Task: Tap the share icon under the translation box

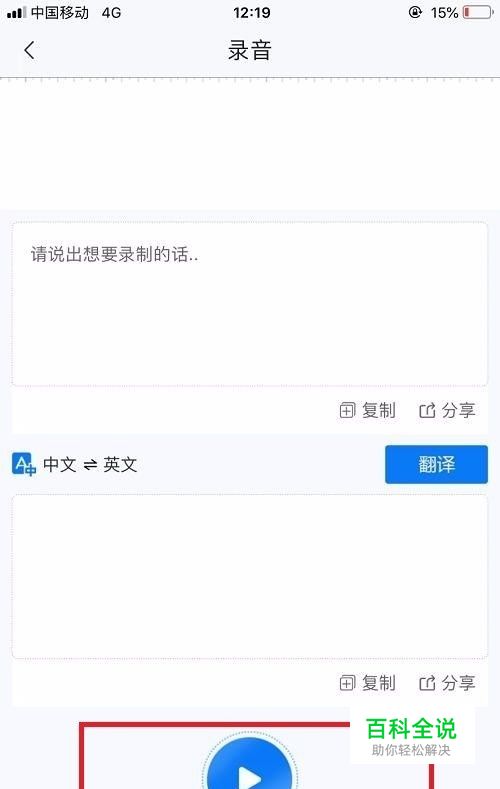Action: click(427, 683)
